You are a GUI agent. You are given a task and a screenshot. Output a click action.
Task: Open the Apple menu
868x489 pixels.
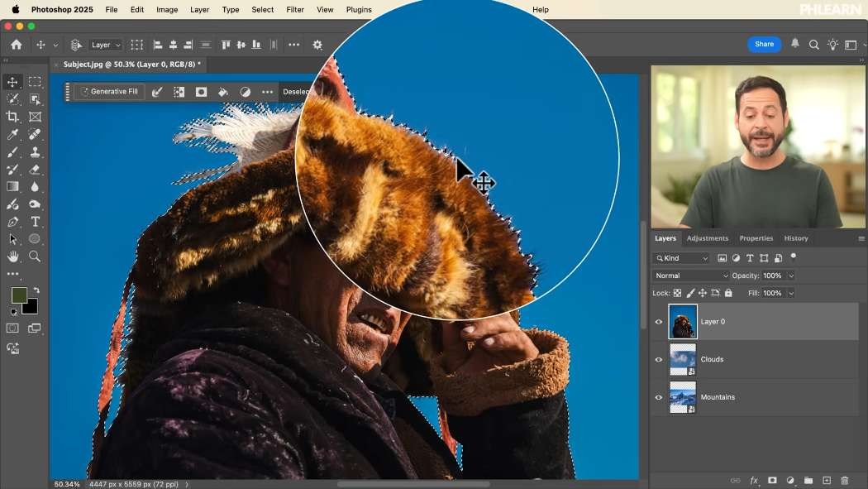(16, 9)
